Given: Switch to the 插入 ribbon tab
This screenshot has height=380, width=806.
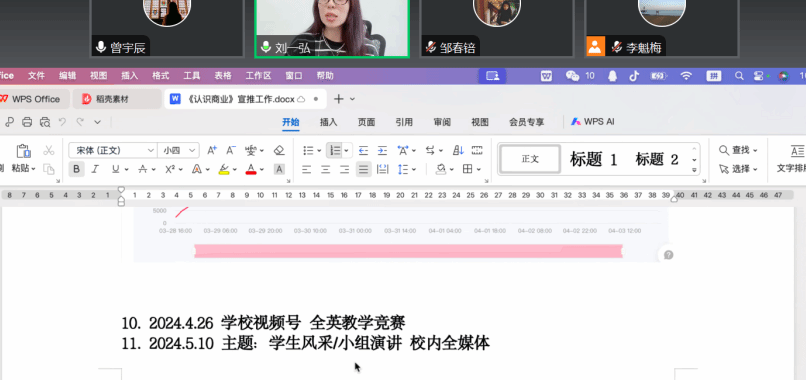Looking at the screenshot, I should point(328,122).
